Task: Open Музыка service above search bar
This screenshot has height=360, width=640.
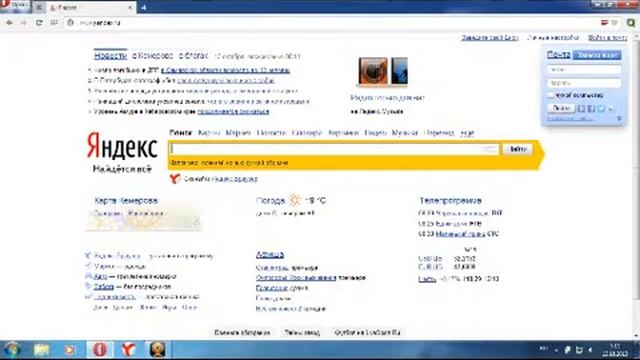Action: [x=405, y=133]
